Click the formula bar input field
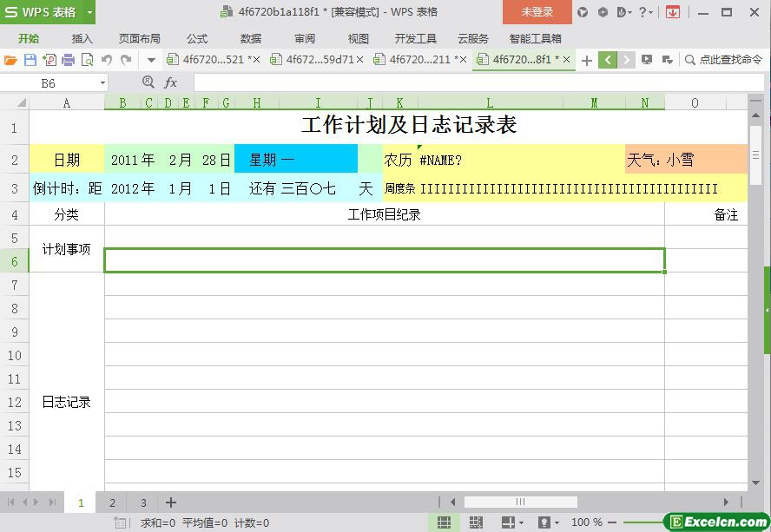Viewport: 771px width, 532px height. [469, 82]
